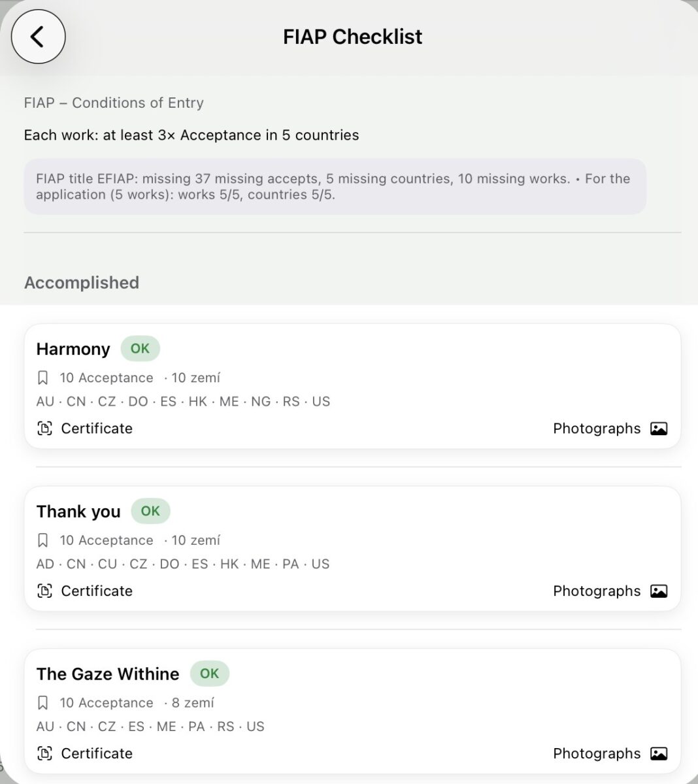Image resolution: width=698 pixels, height=784 pixels.
Task: Tap bookmark icon beside Thank you's 10 Acceptance
Action: pyautogui.click(x=43, y=540)
